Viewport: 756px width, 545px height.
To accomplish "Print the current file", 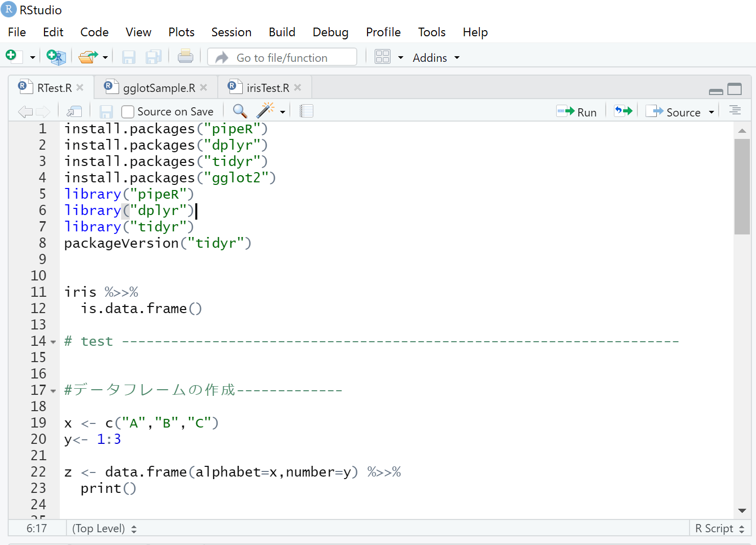I will [185, 56].
